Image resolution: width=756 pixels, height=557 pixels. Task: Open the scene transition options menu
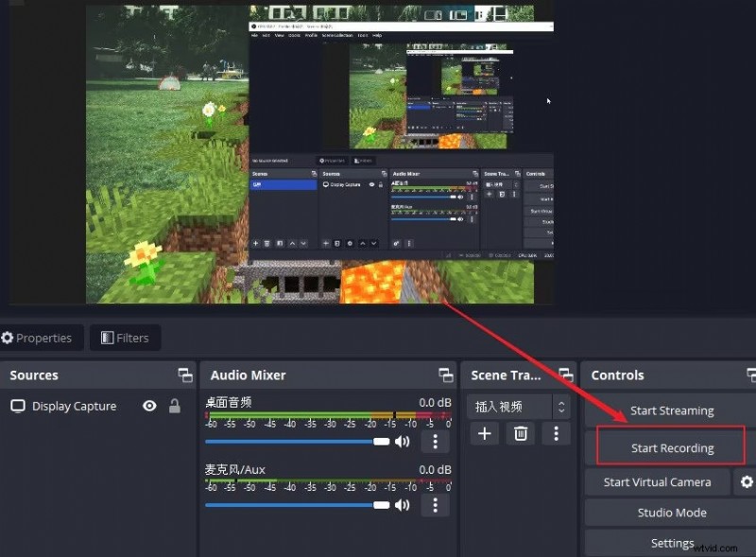pyautogui.click(x=556, y=433)
